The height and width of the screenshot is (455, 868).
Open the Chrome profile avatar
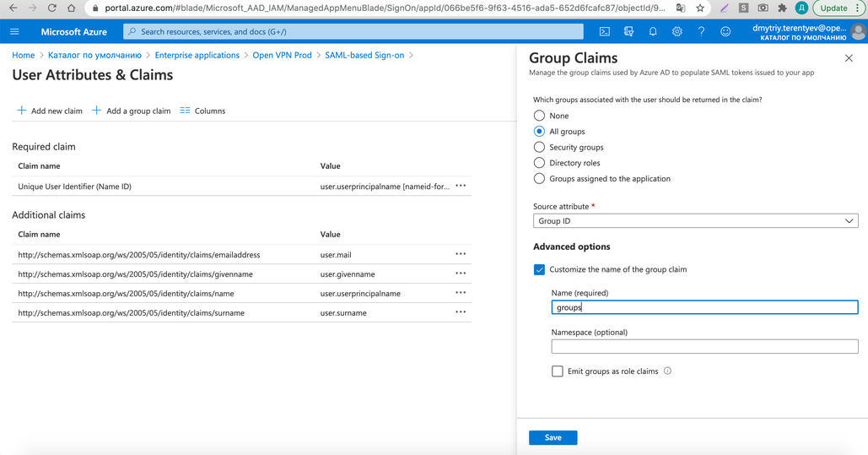point(801,8)
